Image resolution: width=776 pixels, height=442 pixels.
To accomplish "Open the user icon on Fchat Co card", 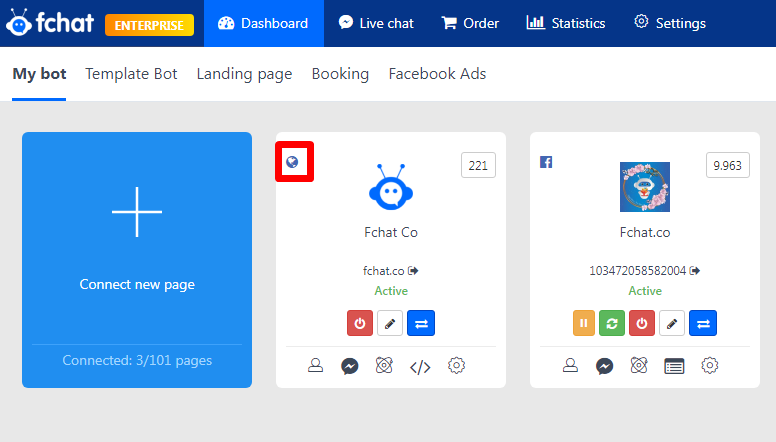I will 315,366.
